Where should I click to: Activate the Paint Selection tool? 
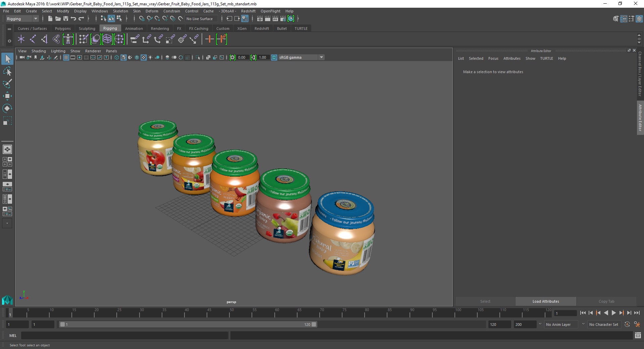[7, 84]
